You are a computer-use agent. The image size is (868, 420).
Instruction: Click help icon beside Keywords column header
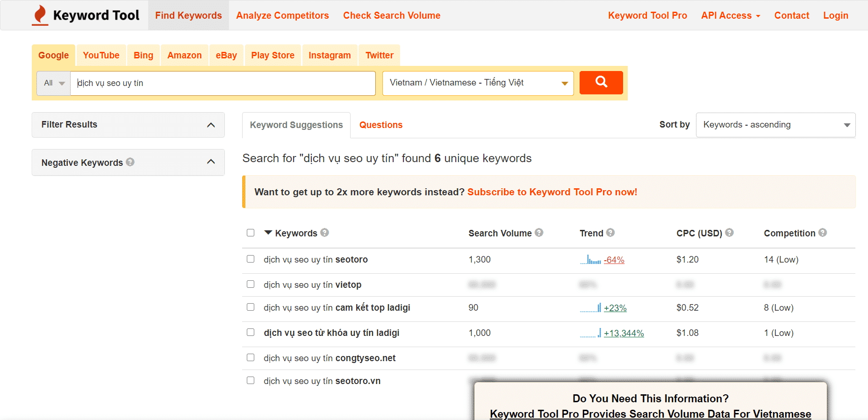(x=325, y=232)
